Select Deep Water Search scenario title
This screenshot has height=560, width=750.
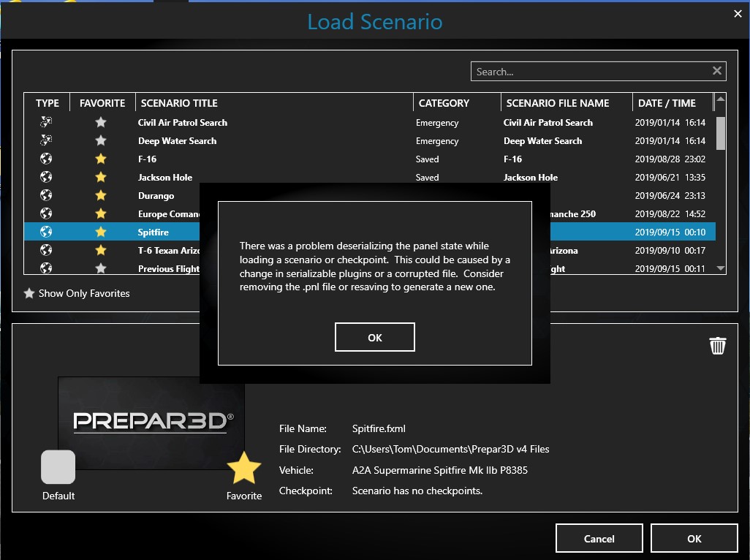(177, 140)
